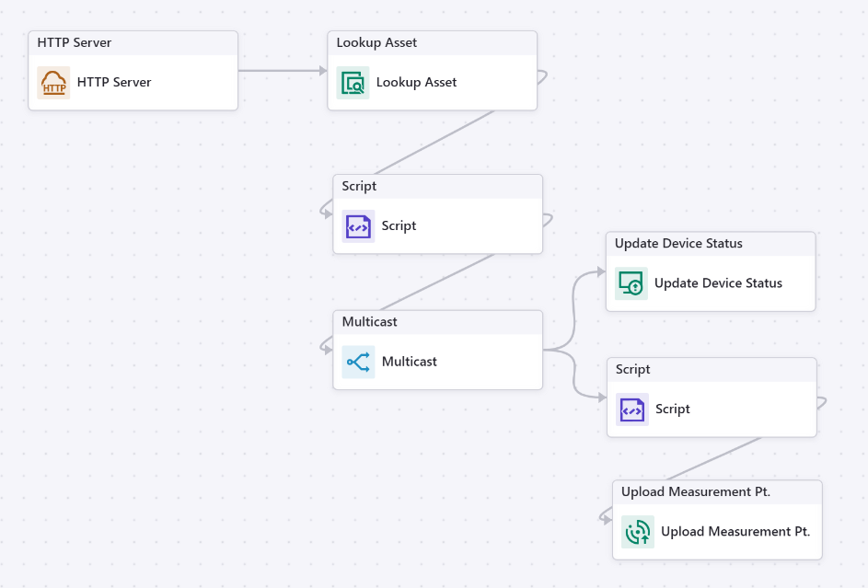The height and width of the screenshot is (588, 868).
Task: Select the HTTP Server node header
Action: click(133, 42)
